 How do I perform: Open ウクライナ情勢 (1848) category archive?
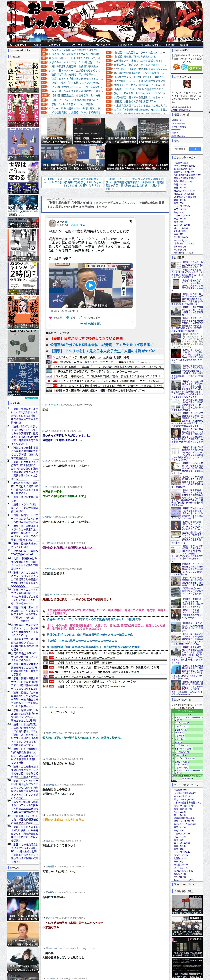pos(185,166)
